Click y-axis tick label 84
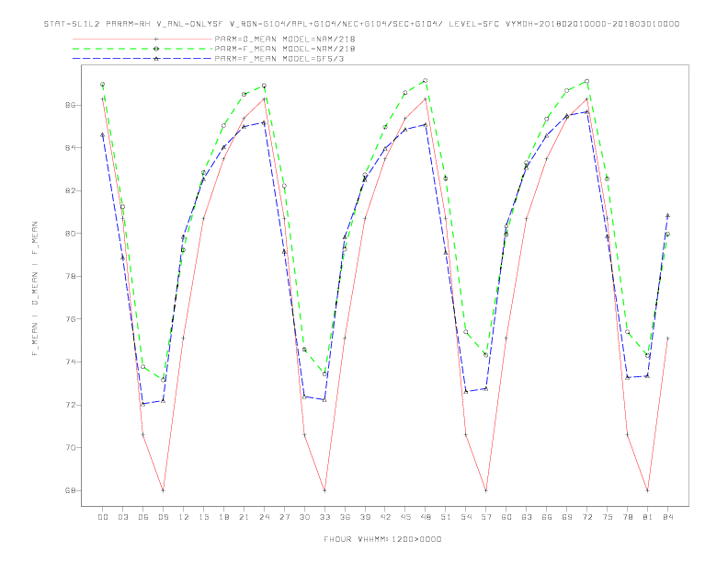Viewport: 728px width, 563px height. click(x=69, y=148)
